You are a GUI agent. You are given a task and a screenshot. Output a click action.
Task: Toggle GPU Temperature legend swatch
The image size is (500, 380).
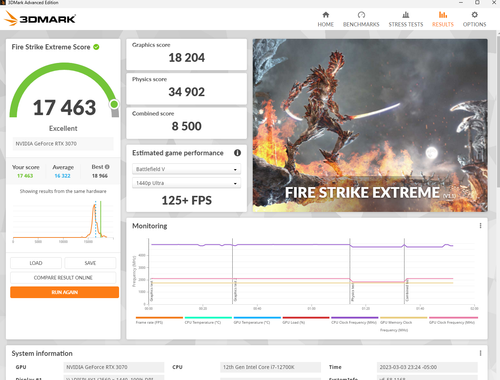pyautogui.click(x=257, y=318)
